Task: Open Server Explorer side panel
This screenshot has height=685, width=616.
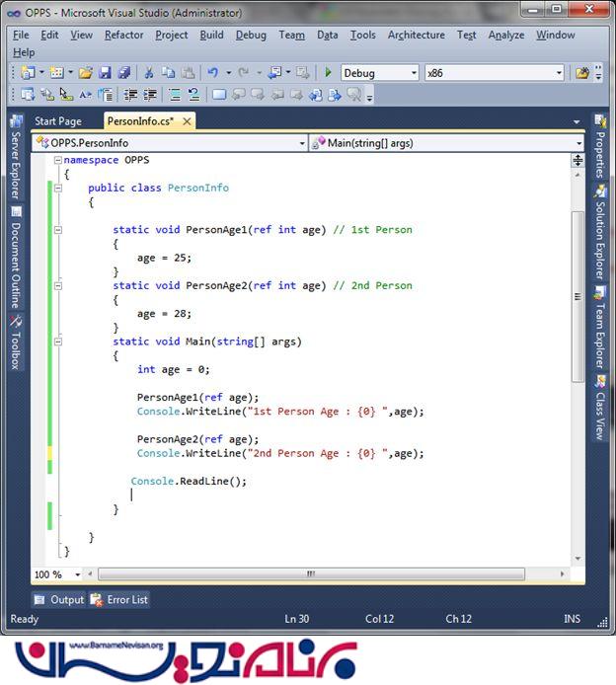Action: tap(15, 164)
